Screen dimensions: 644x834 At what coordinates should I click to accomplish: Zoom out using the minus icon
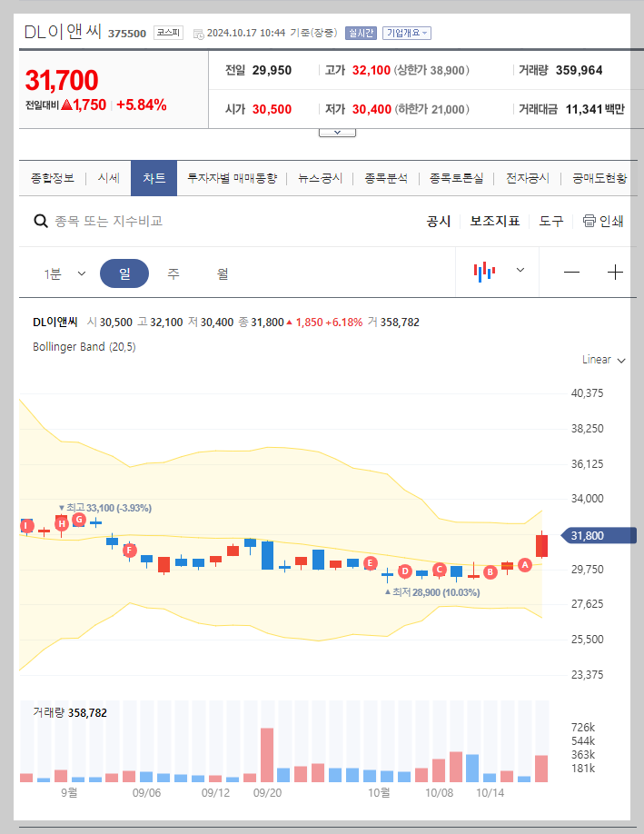coord(572,272)
